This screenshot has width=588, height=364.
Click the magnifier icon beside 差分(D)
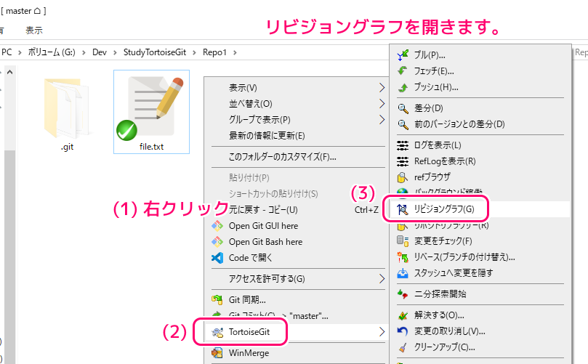(x=403, y=109)
